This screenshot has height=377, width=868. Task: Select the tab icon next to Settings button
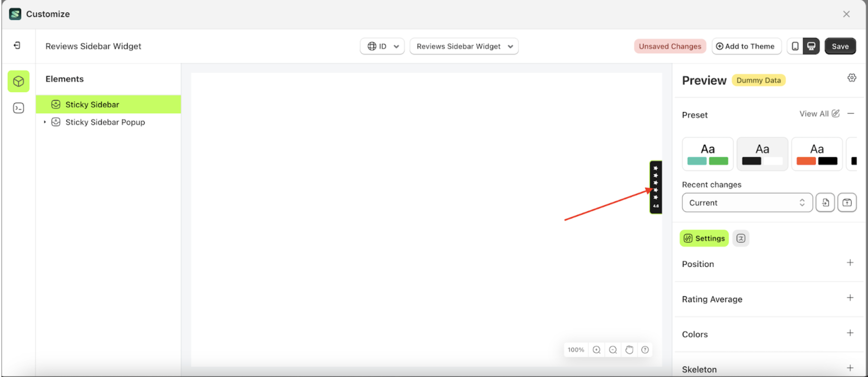(x=741, y=238)
